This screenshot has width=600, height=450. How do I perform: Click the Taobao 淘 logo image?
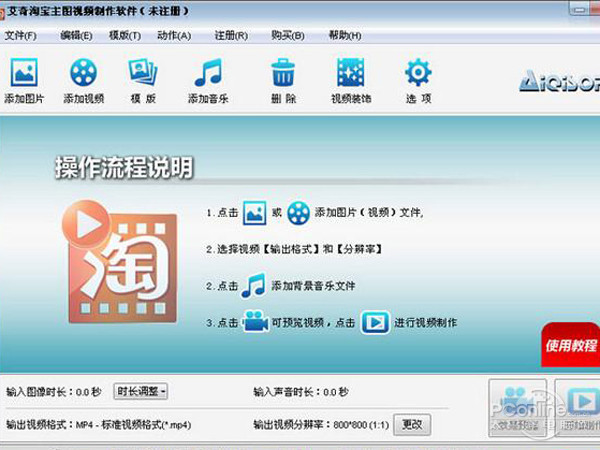tap(119, 262)
